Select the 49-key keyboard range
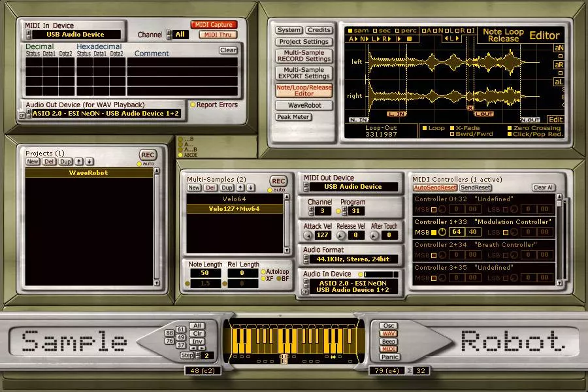This screenshot has width=588, height=392. click(x=181, y=337)
